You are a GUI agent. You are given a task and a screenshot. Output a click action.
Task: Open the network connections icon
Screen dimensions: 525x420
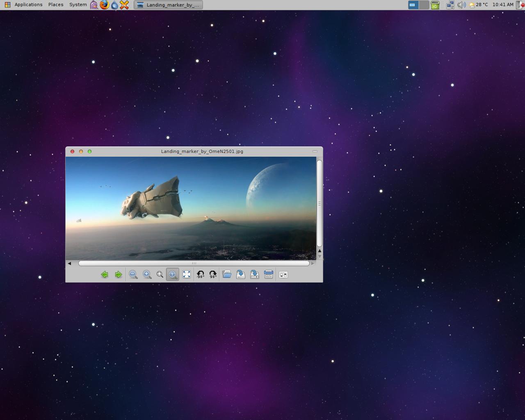tap(450, 5)
